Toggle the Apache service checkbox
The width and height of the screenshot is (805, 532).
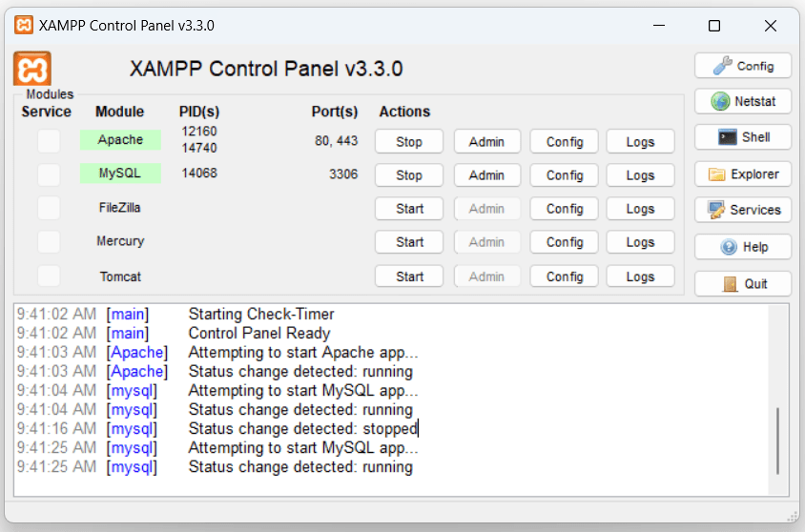tap(49, 140)
